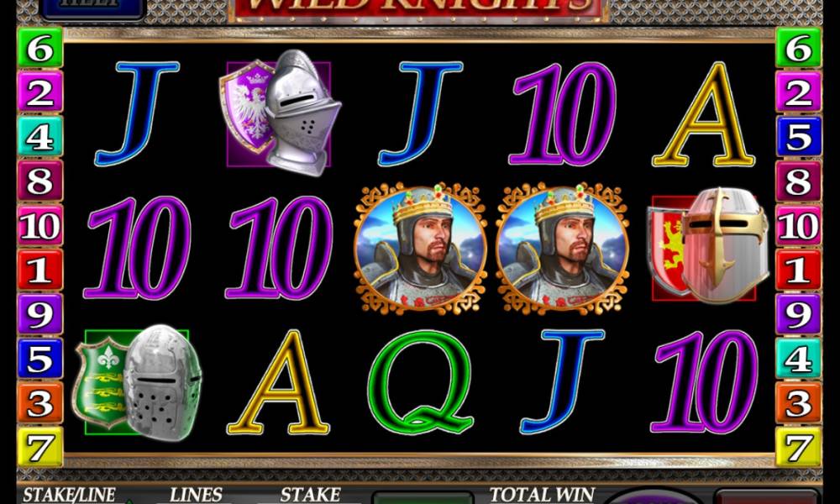840x504 pixels.
Task: Choose payline 10 on the right column
Action: (798, 225)
